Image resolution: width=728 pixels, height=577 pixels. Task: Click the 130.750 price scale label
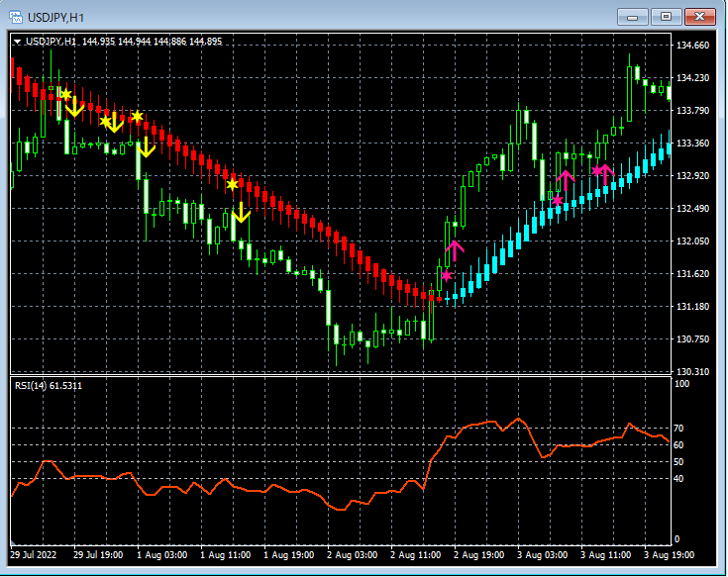pyautogui.click(x=692, y=339)
